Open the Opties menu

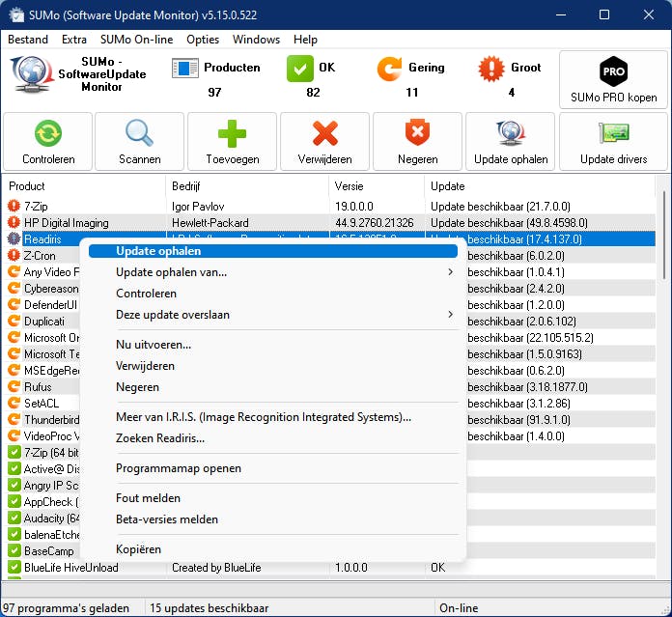(203, 40)
